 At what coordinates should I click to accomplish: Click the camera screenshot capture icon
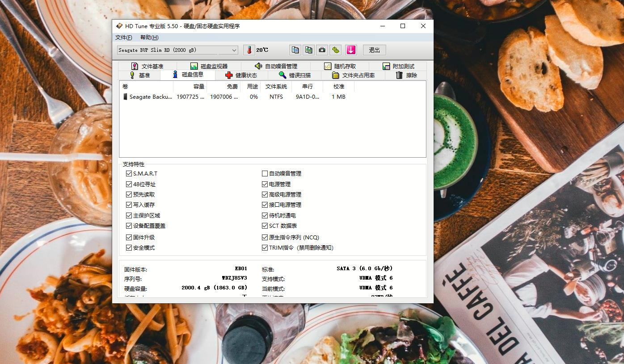pos(322,50)
